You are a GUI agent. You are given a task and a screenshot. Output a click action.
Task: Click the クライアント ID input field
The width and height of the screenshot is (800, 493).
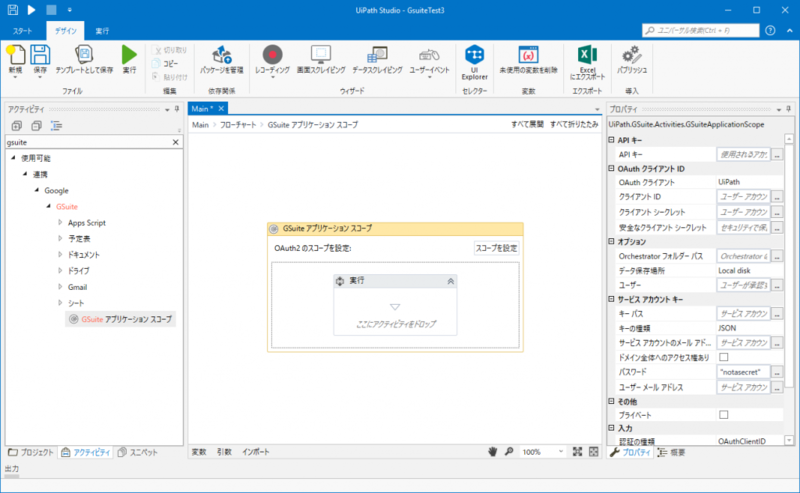point(743,196)
